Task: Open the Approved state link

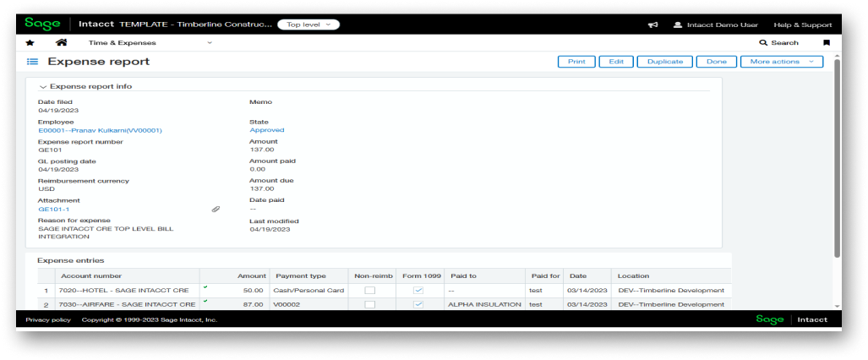Action: 267,130
